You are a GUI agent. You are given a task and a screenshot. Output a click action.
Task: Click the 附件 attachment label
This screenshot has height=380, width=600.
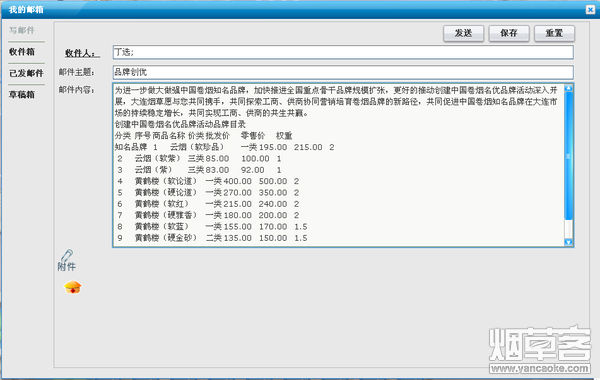tap(67, 267)
